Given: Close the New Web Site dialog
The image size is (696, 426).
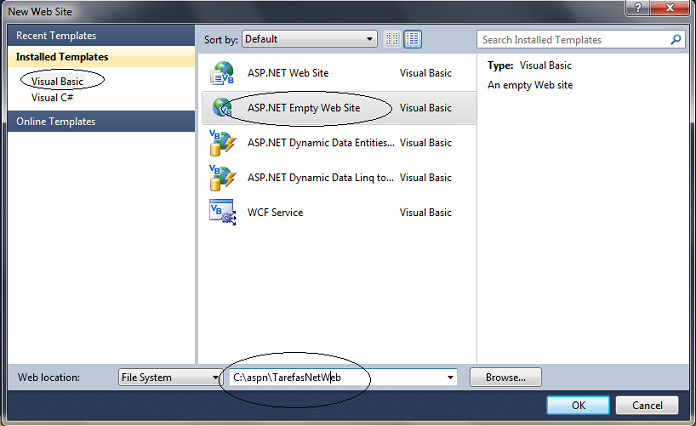Looking at the screenshot, I should pyautogui.click(x=670, y=8).
